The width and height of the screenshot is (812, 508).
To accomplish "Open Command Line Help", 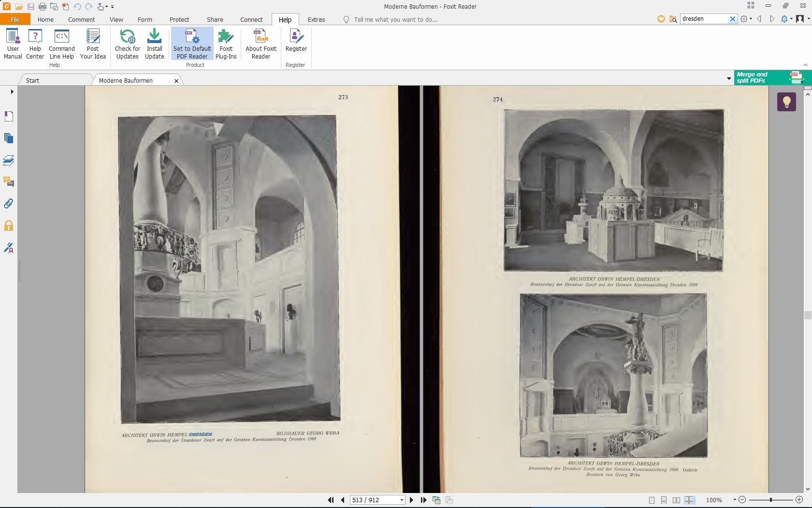I will [62, 44].
